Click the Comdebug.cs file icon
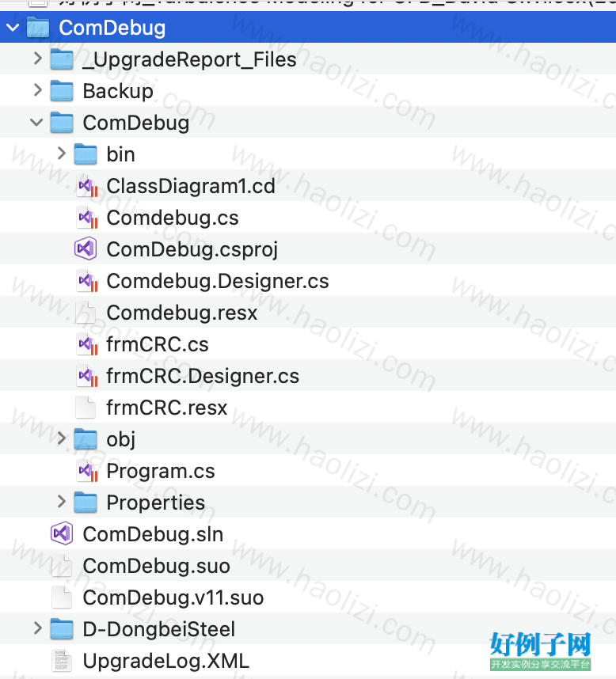This screenshot has height=679, width=616. 86,218
